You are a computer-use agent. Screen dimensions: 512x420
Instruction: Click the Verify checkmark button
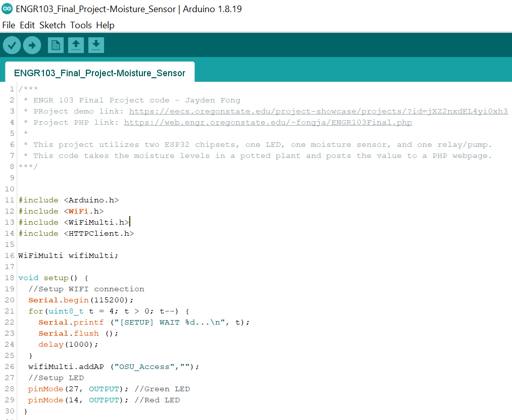tap(12, 45)
